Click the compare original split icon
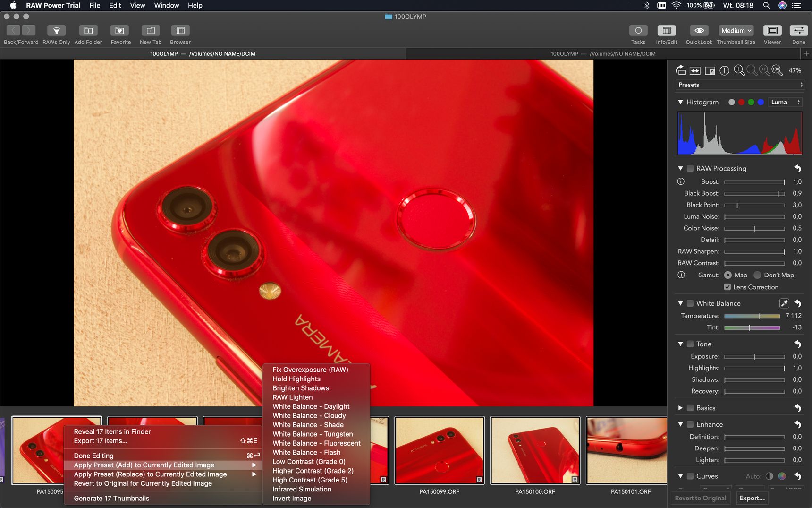The width and height of the screenshot is (812, 508). [710, 70]
